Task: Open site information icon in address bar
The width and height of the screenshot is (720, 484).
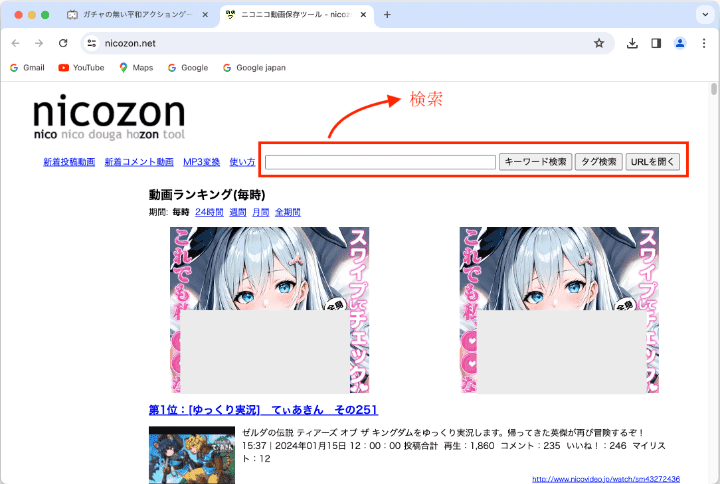Action: [92, 43]
